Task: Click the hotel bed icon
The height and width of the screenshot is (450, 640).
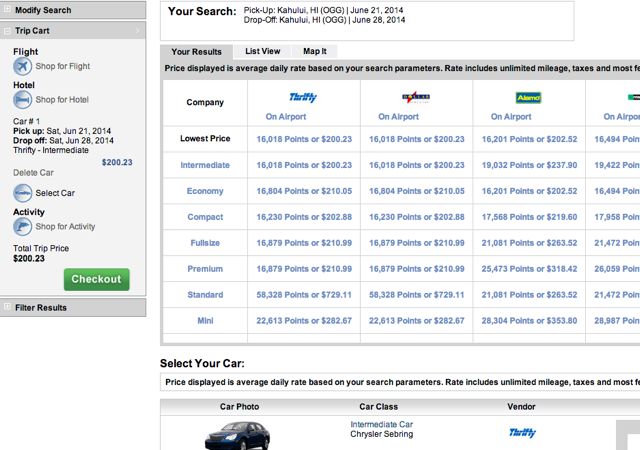Action: pyautogui.click(x=22, y=100)
